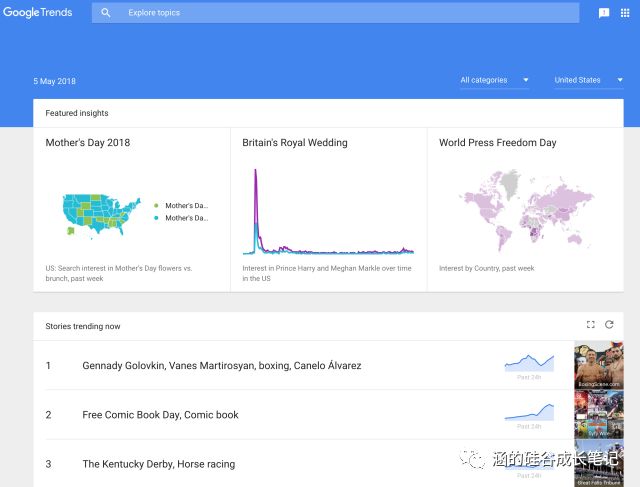Open the feedback notification icon
Image resolution: width=640 pixels, height=487 pixels.
coord(604,13)
